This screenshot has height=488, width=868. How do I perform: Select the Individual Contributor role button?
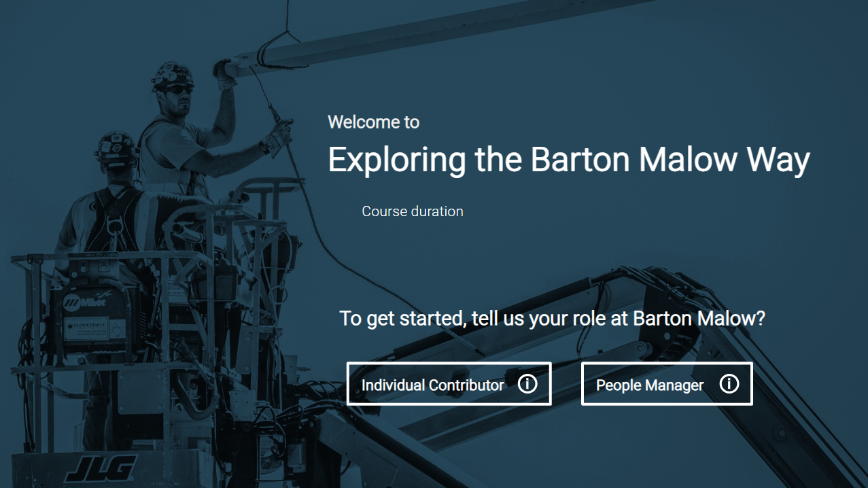point(449,384)
